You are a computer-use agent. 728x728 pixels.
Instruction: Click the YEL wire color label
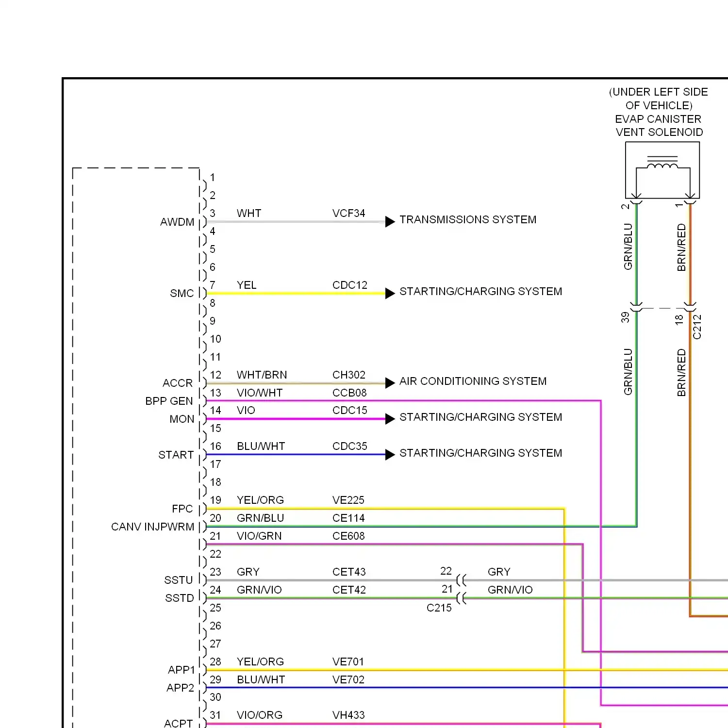(247, 285)
